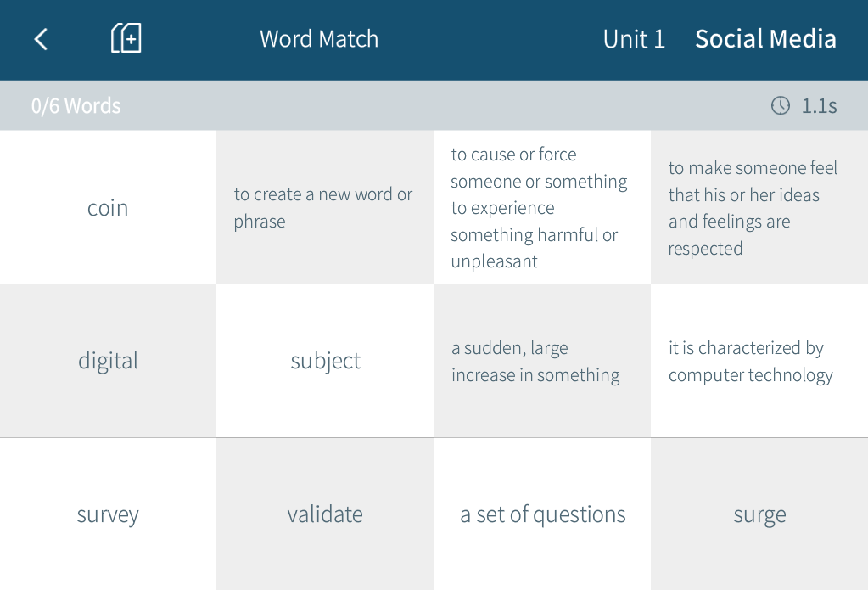The height and width of the screenshot is (590, 868).
Task: Click the 'Word Match' title
Action: (319, 39)
